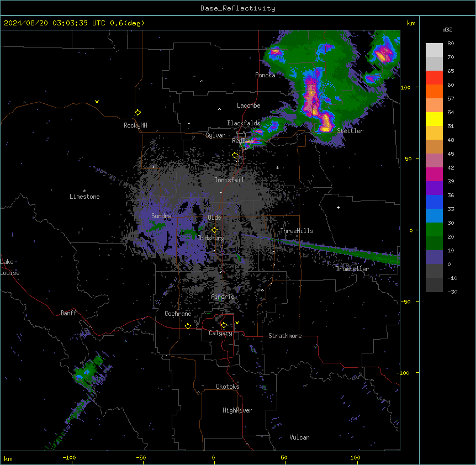Select the yellow V marker east of Calgary
The image size is (476, 465).
[237, 323]
